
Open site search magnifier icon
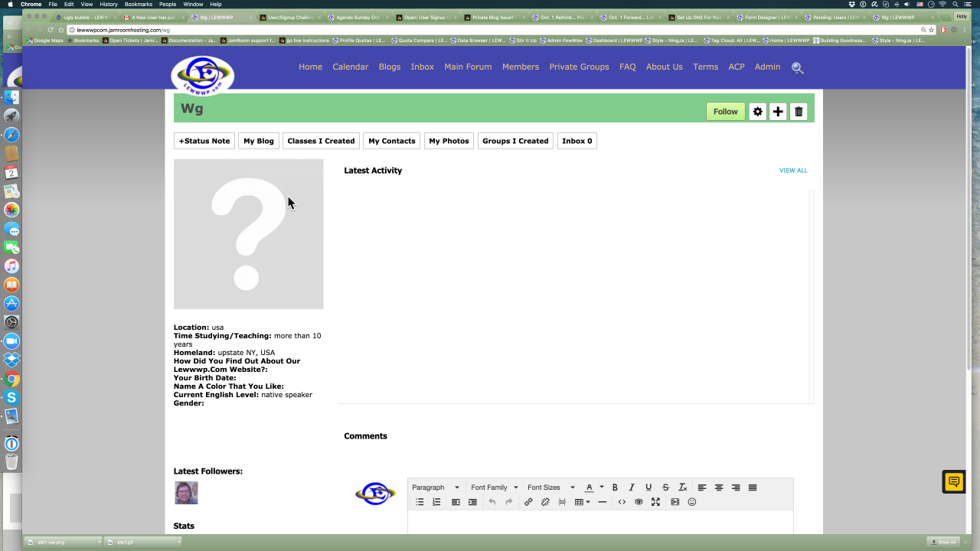[x=797, y=67]
